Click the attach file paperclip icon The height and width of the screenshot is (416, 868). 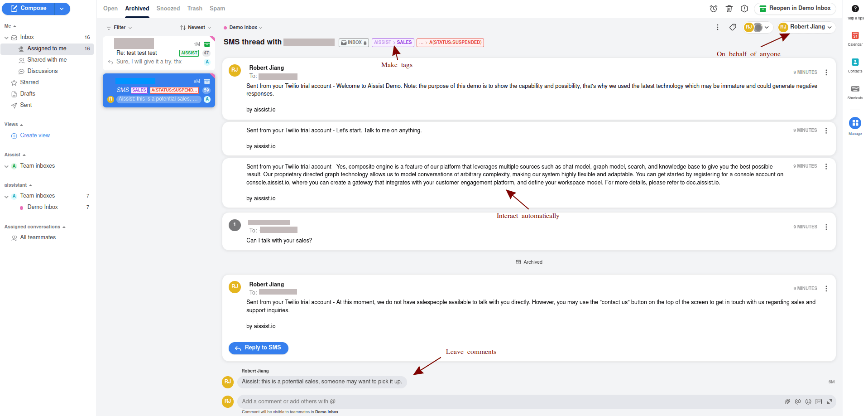click(787, 401)
